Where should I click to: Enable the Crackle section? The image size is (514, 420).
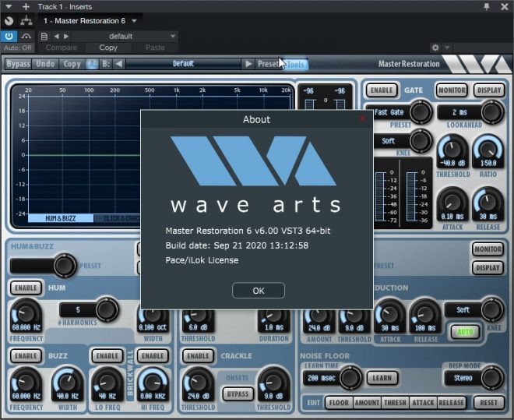(198, 356)
